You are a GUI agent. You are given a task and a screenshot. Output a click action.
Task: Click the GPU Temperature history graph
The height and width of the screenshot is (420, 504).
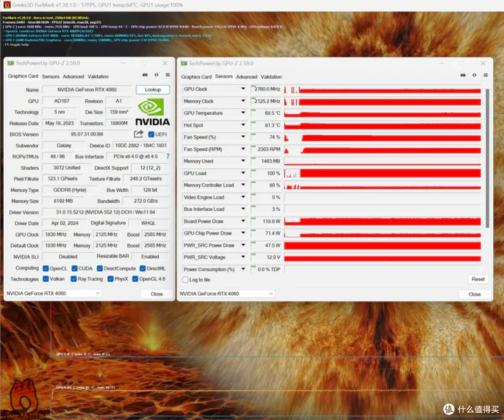[383, 113]
